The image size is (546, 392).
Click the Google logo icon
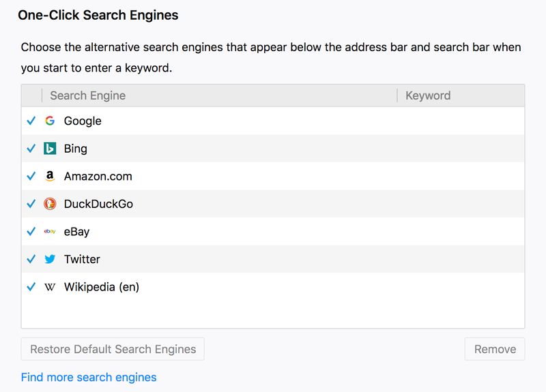click(x=50, y=121)
